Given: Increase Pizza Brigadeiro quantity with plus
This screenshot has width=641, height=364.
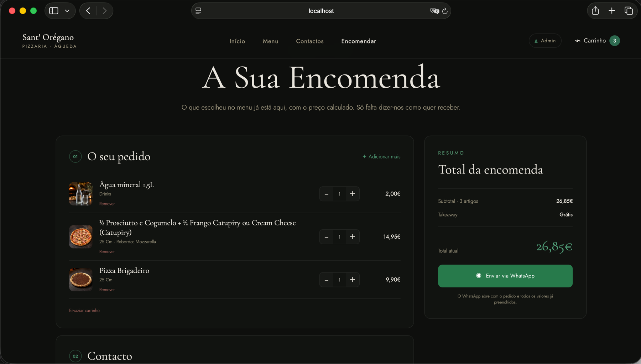Looking at the screenshot, I should pos(353,280).
